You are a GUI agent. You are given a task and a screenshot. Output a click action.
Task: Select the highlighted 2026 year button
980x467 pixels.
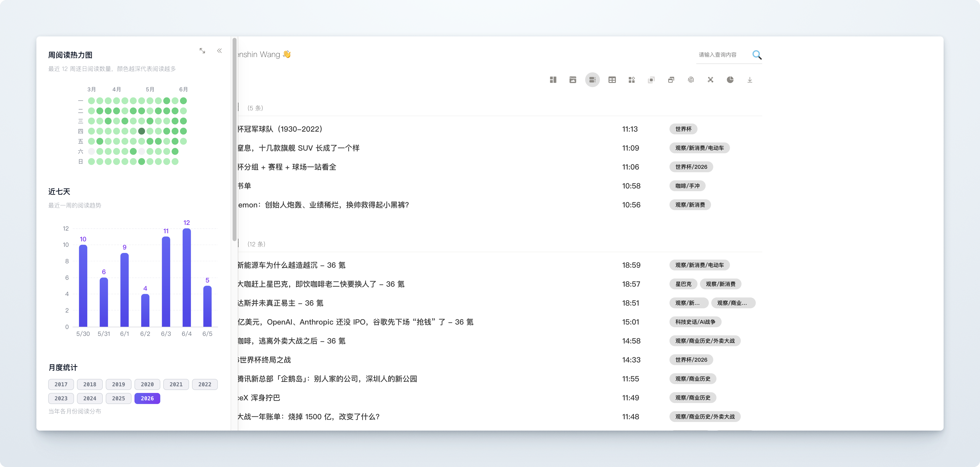[x=147, y=399]
